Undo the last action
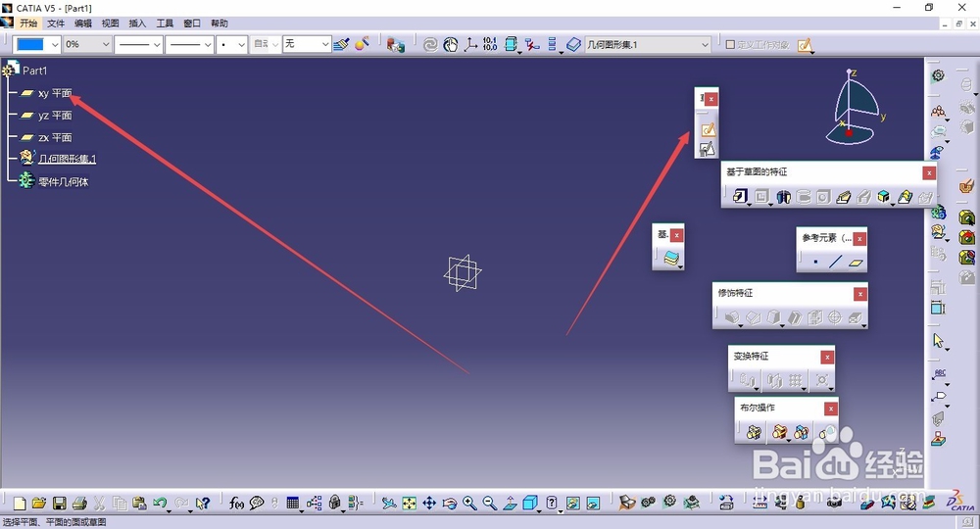 coord(160,504)
